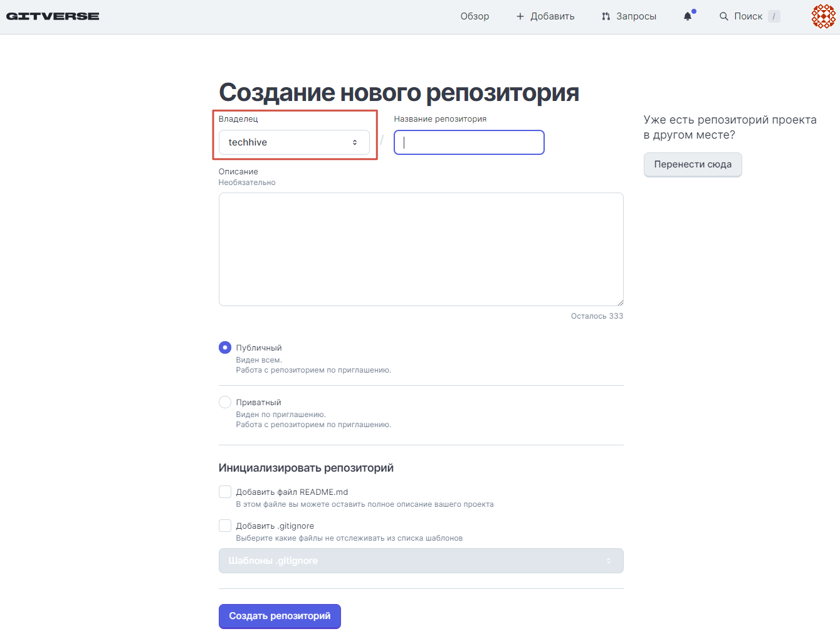Expand the Владелец techhive dropdown
The width and height of the screenshot is (840, 641).
click(294, 142)
